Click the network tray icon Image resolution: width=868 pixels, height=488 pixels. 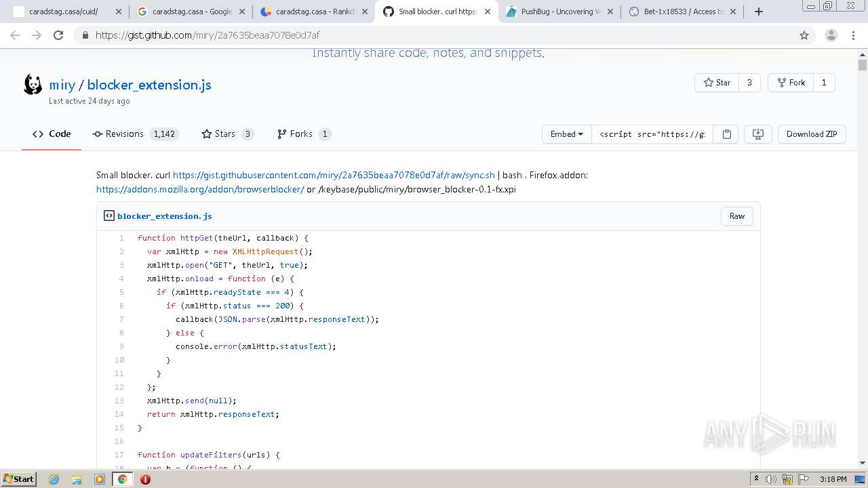point(788,479)
